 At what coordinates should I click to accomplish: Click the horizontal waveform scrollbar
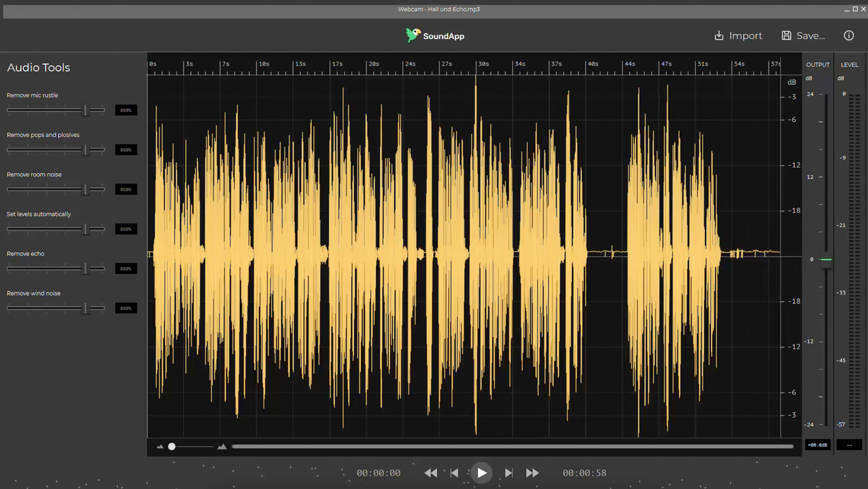coord(512,447)
